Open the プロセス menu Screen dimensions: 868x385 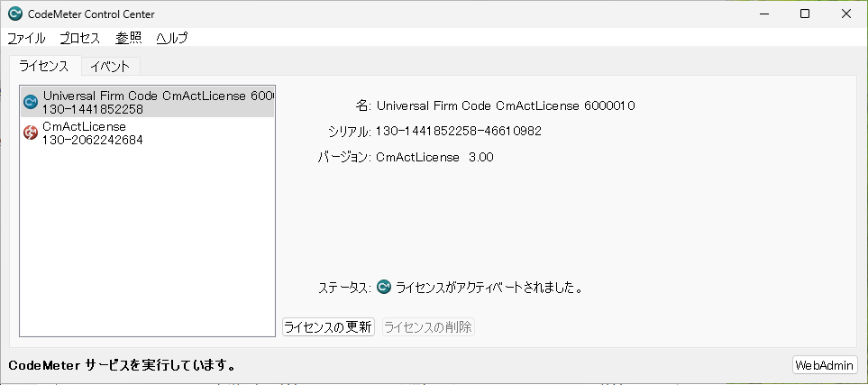coord(80,38)
